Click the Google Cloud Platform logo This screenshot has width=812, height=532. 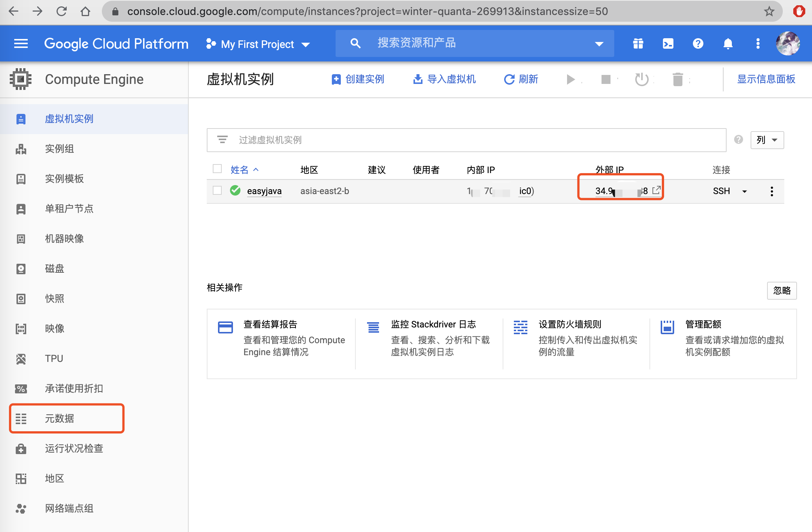tap(116, 44)
